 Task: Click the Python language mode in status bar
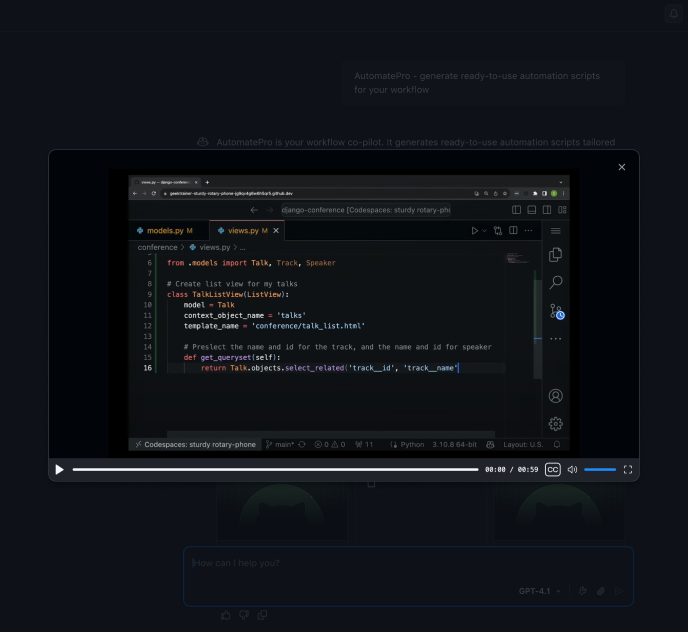[x=412, y=444]
